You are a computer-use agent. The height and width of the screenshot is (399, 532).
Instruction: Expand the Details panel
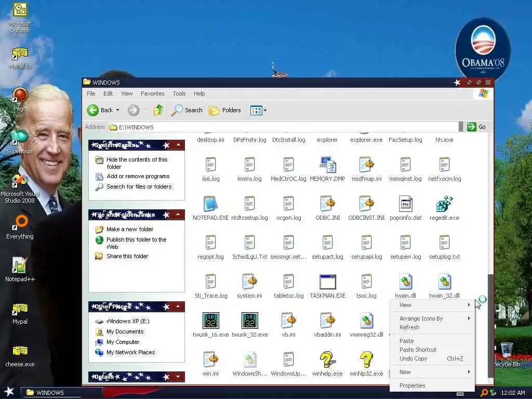(x=178, y=377)
